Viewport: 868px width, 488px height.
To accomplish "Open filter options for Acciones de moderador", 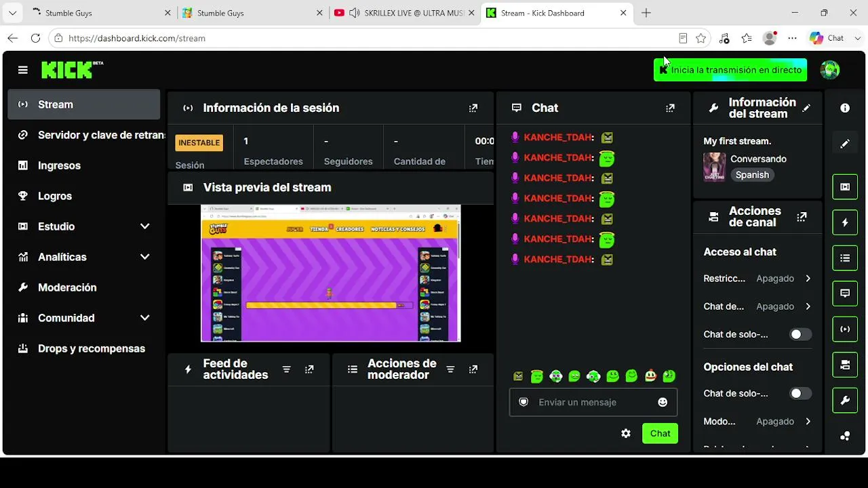I will (450, 369).
